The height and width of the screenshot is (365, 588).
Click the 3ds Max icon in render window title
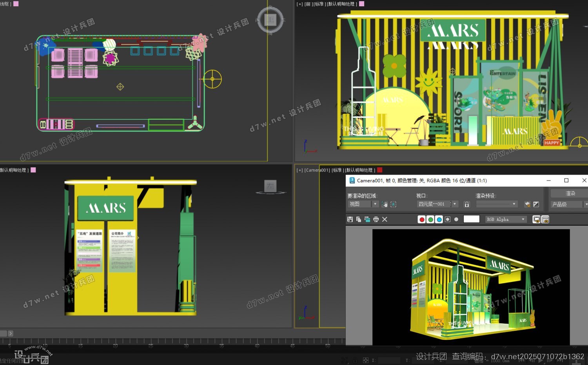tap(352, 181)
